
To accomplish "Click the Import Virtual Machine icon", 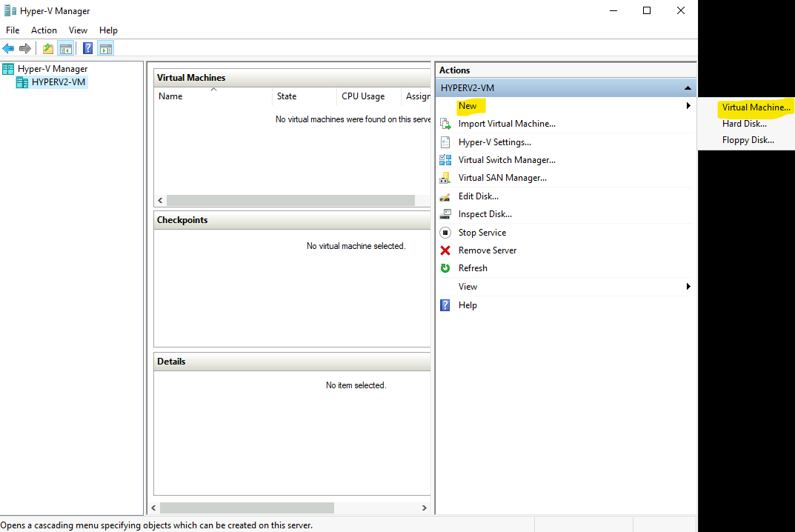I will click(x=445, y=124).
